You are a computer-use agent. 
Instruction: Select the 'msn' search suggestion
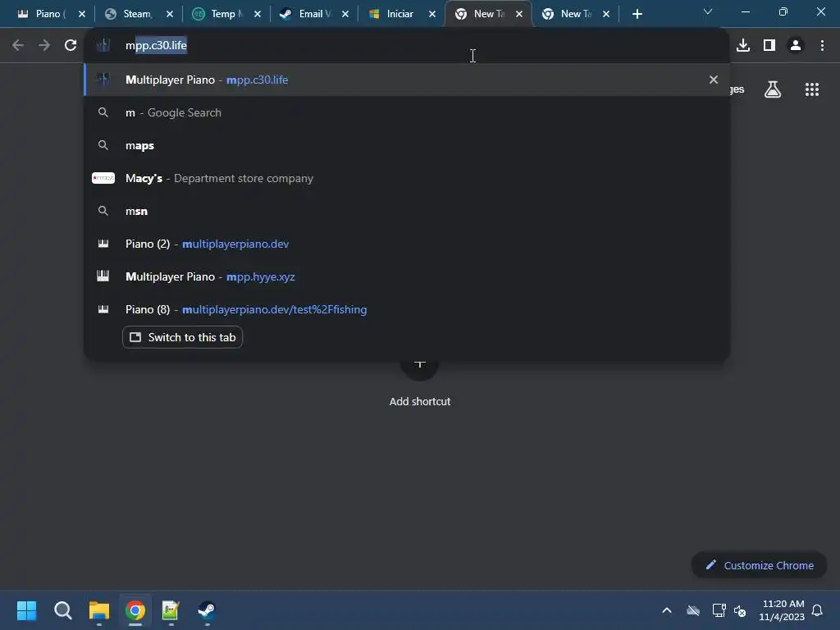pyautogui.click(x=407, y=211)
